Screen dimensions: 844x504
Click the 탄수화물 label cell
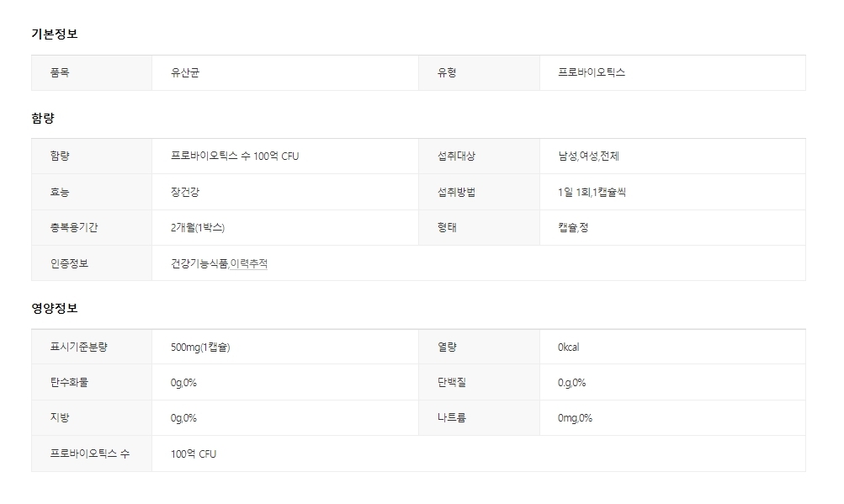tap(69, 382)
